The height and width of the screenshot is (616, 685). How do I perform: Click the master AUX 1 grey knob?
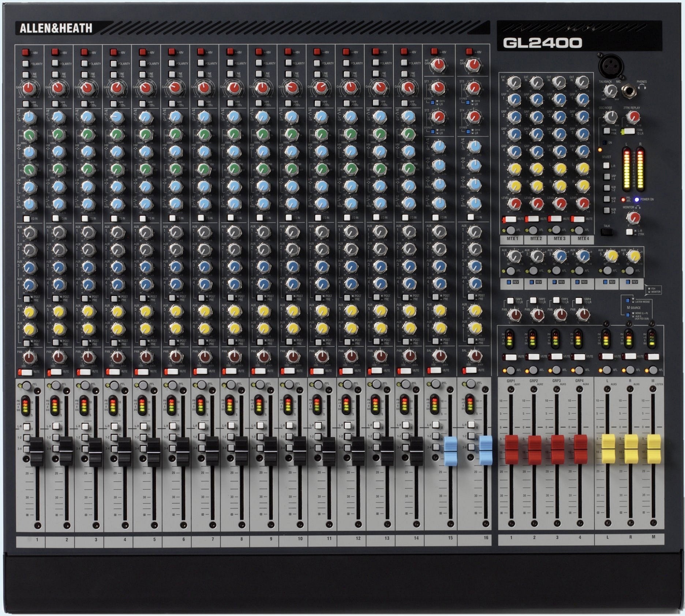coord(515,256)
